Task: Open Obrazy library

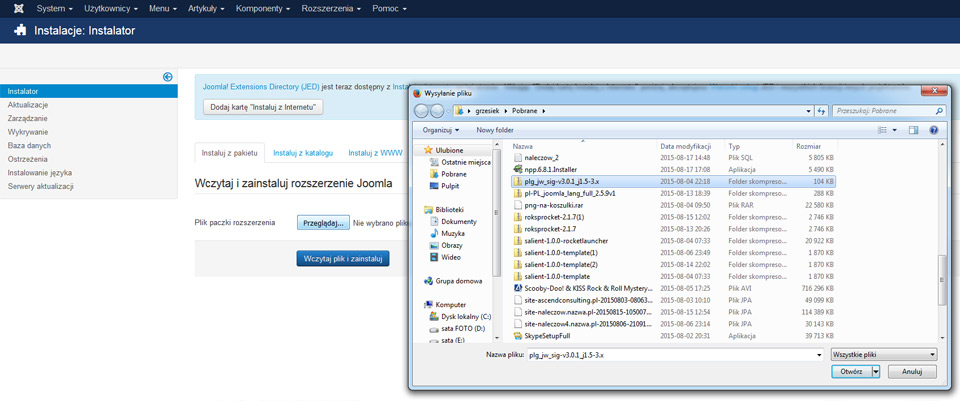Action: 446,245
